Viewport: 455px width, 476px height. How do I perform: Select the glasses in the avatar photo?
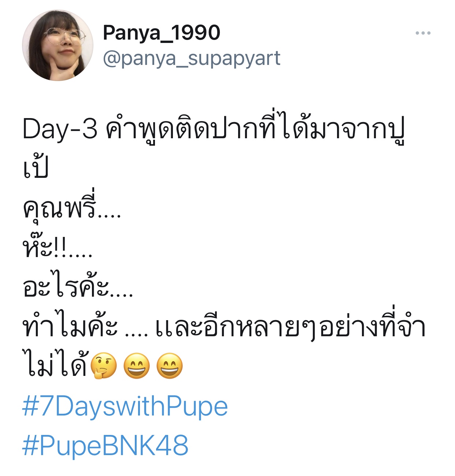[64, 36]
